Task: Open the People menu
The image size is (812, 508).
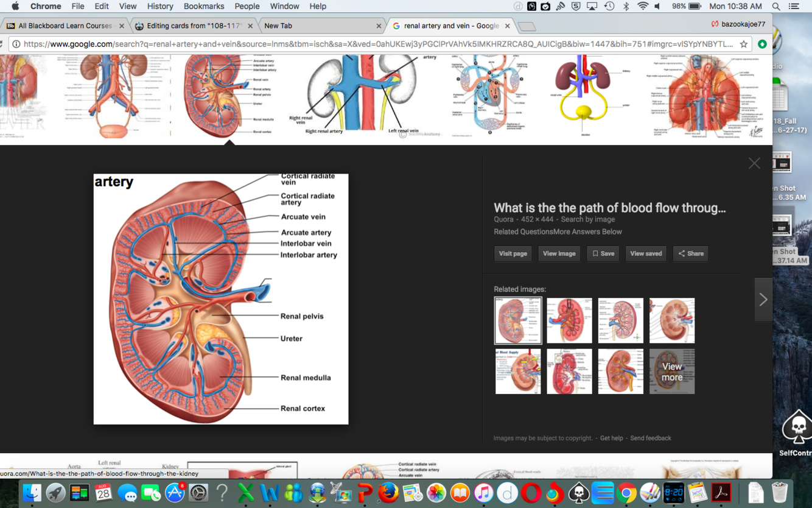Action: (247, 6)
